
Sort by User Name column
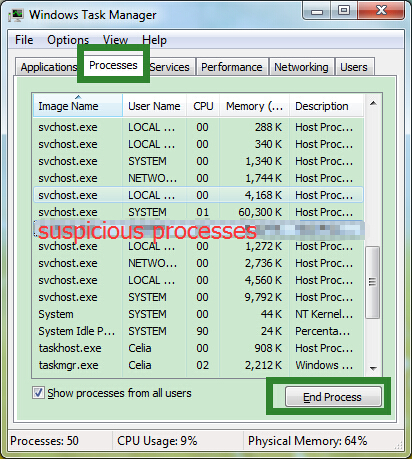(x=154, y=106)
